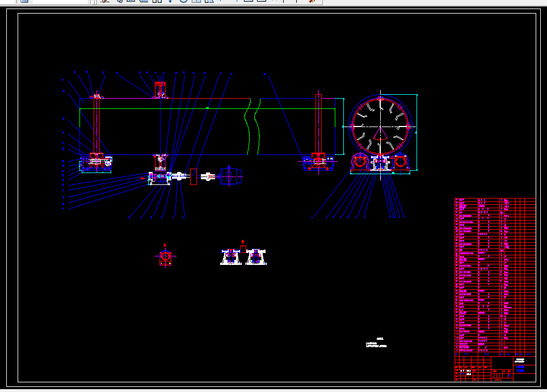Select the right support bearing assembly below drum
The width and height of the screenshot is (547, 392).
tap(318, 162)
